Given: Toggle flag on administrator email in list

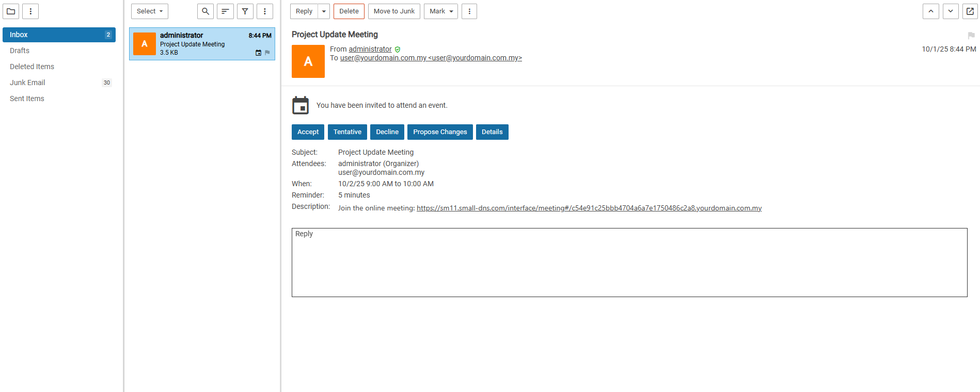Looking at the screenshot, I should pos(267,53).
